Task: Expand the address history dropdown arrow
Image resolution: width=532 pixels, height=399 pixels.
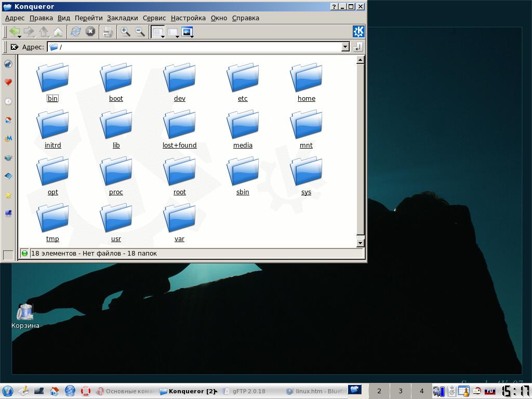Action: tap(345, 47)
